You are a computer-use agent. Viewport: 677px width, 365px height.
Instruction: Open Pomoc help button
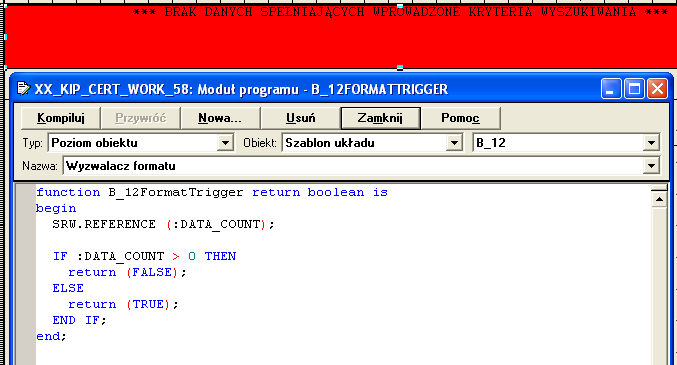(x=460, y=118)
